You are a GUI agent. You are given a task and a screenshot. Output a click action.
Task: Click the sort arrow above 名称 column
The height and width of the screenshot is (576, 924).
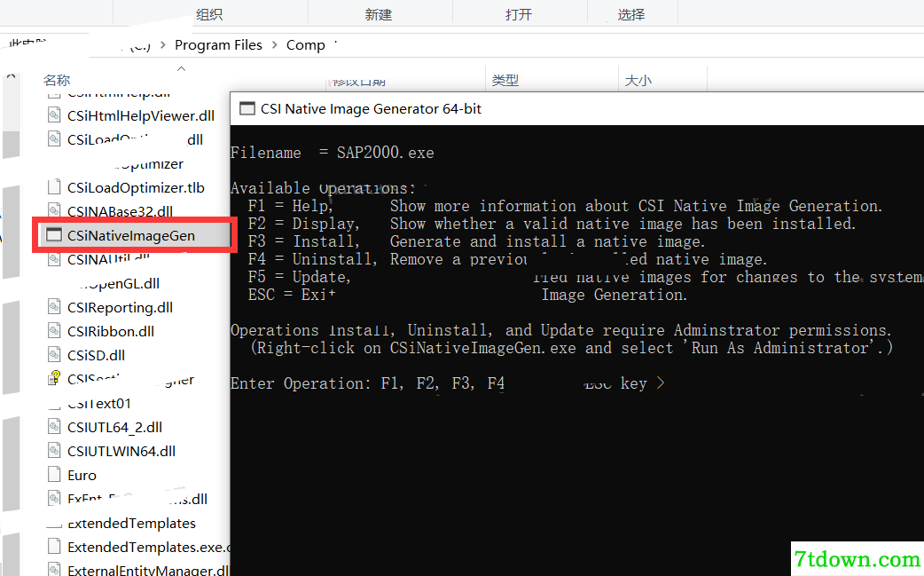tap(182, 69)
